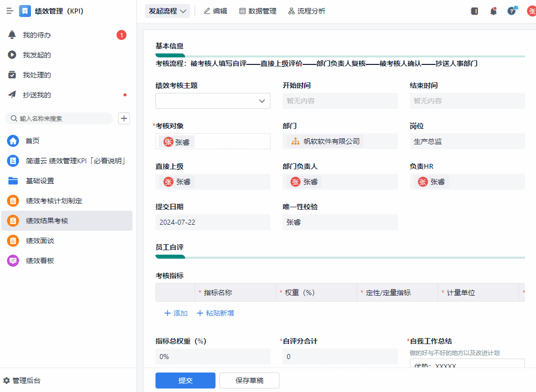The image size is (536, 392).
Task: Click the play icon beside 我发起的
Action: coord(12,55)
